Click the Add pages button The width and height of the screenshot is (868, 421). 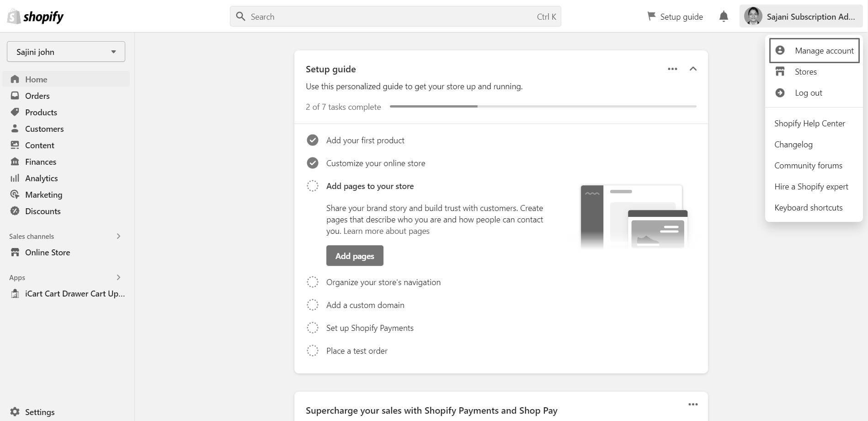click(x=354, y=255)
